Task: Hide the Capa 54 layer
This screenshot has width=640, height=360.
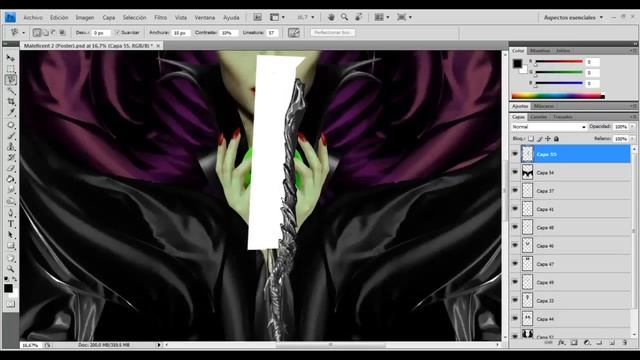Action: [x=515, y=173]
